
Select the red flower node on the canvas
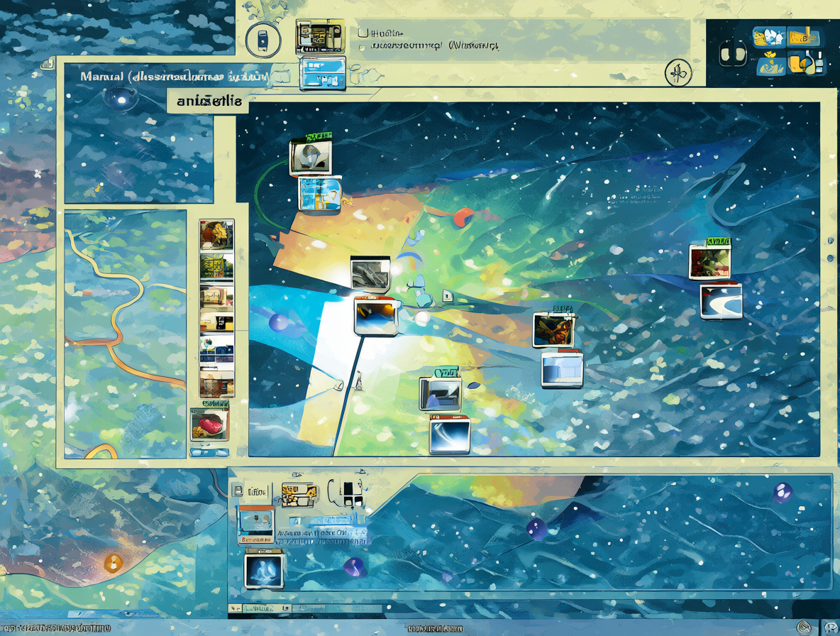pyautogui.click(x=709, y=262)
